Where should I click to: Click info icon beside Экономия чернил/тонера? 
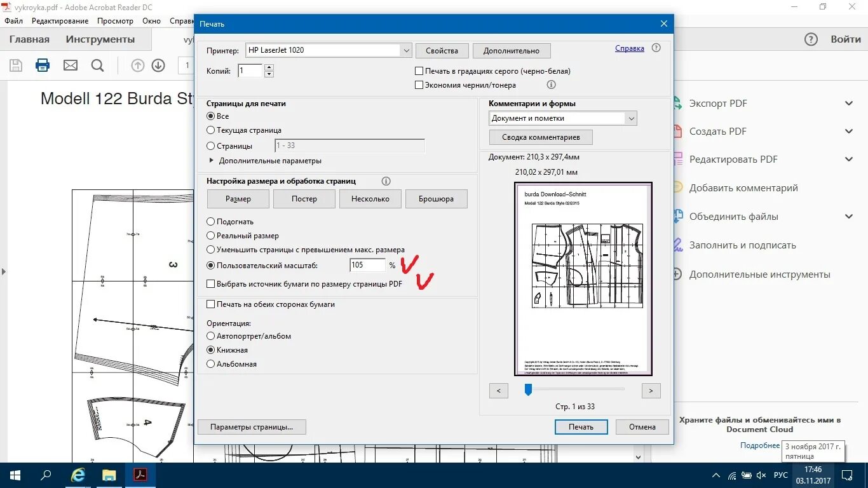tap(552, 85)
